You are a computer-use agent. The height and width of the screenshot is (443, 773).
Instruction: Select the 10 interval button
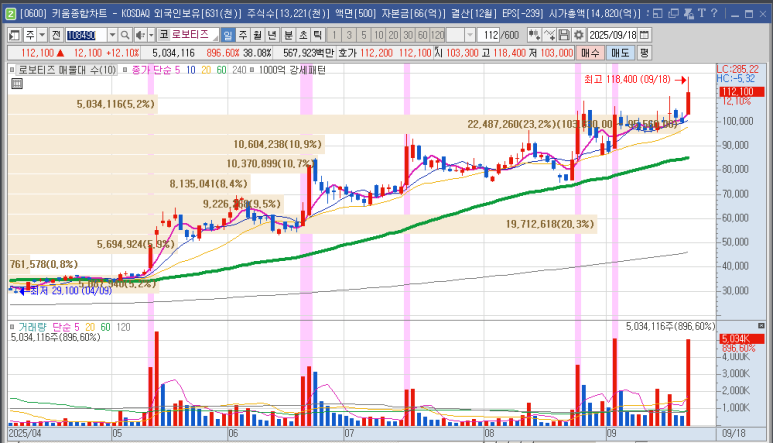click(379, 35)
